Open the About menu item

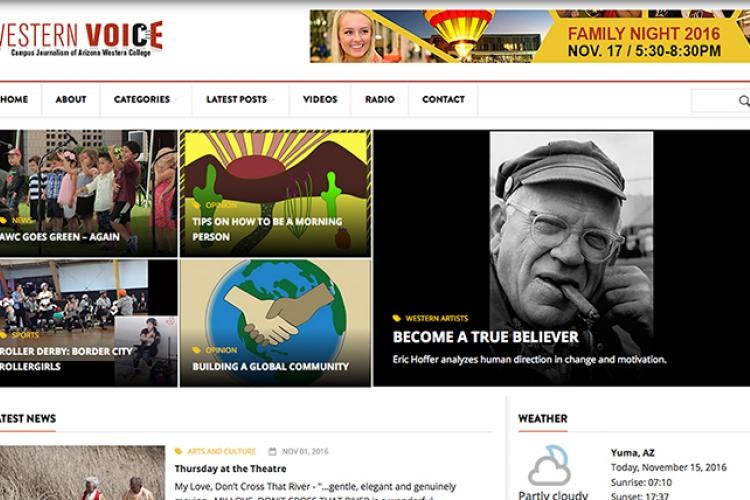coord(71,100)
